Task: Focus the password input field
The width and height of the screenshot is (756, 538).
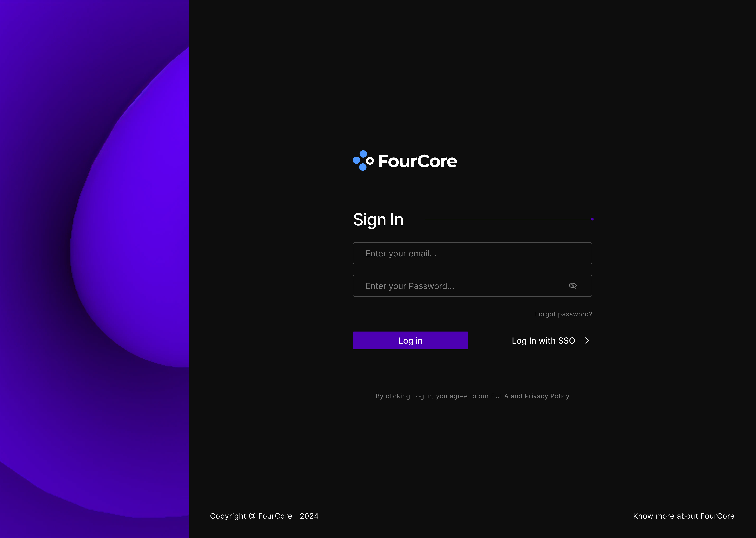Action: point(472,286)
